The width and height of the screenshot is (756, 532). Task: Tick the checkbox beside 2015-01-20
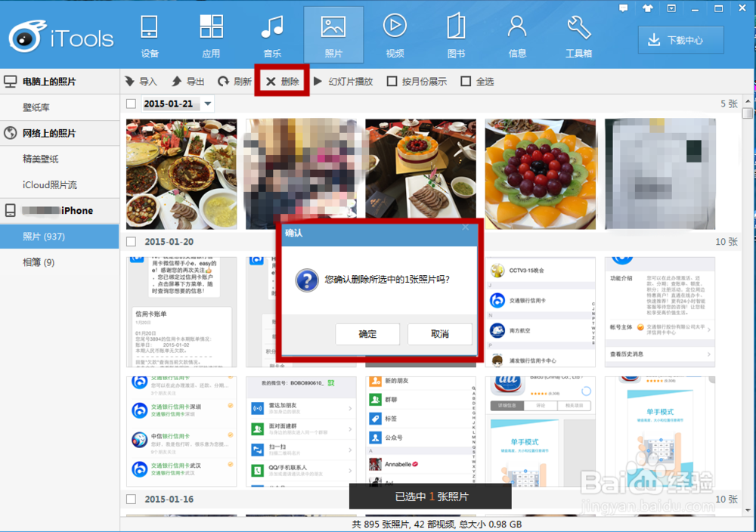coord(131,241)
